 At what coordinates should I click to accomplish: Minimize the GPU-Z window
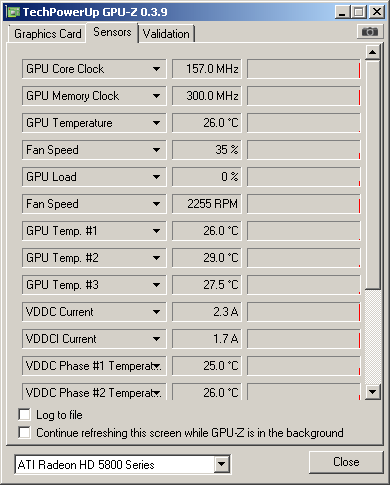coord(342,12)
